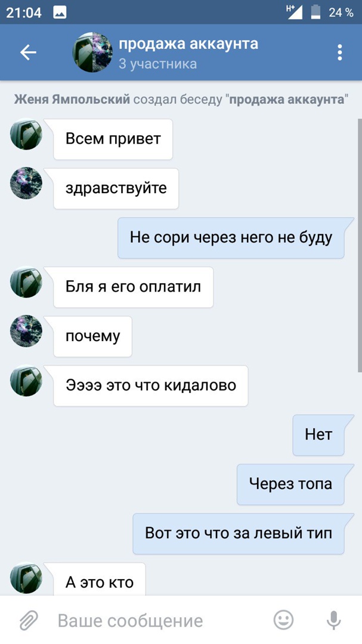Open "3 участника" members list
The image size is (362, 644).
click(158, 64)
